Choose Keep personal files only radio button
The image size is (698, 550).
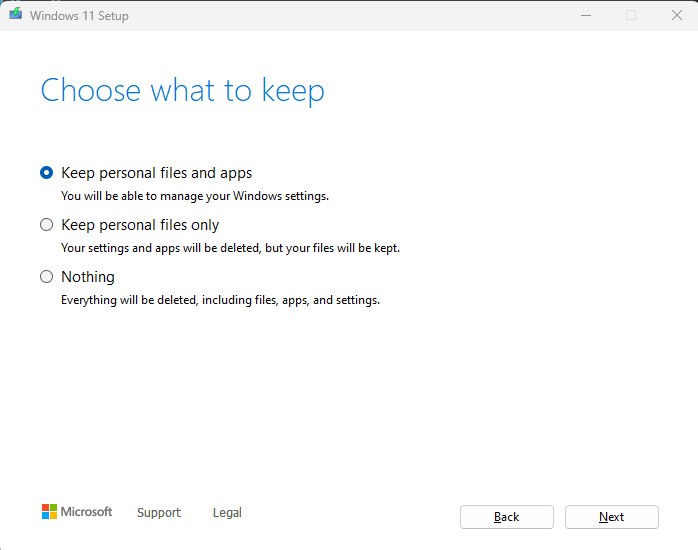point(46,225)
